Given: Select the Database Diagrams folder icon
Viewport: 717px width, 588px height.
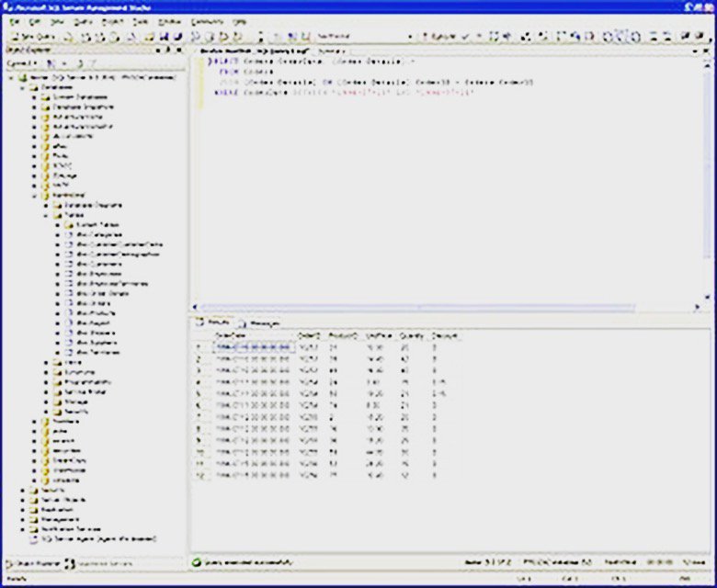Looking at the screenshot, I should click(57, 205).
